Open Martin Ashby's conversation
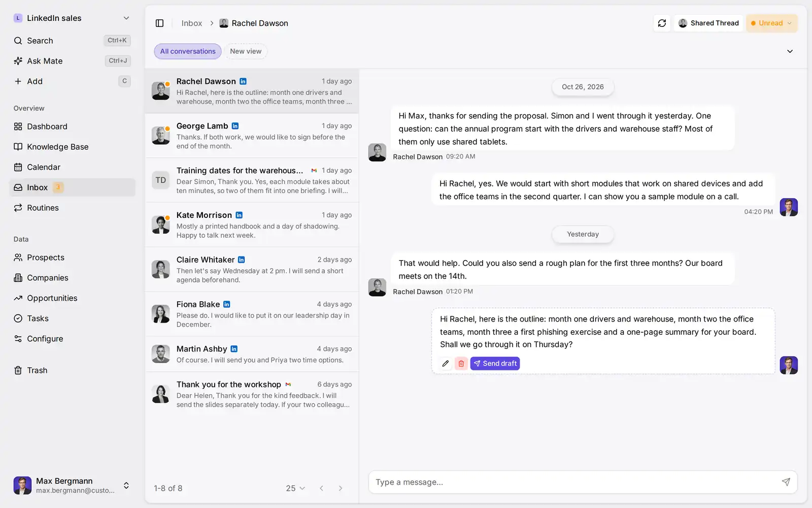This screenshot has height=508, width=812. (252, 354)
